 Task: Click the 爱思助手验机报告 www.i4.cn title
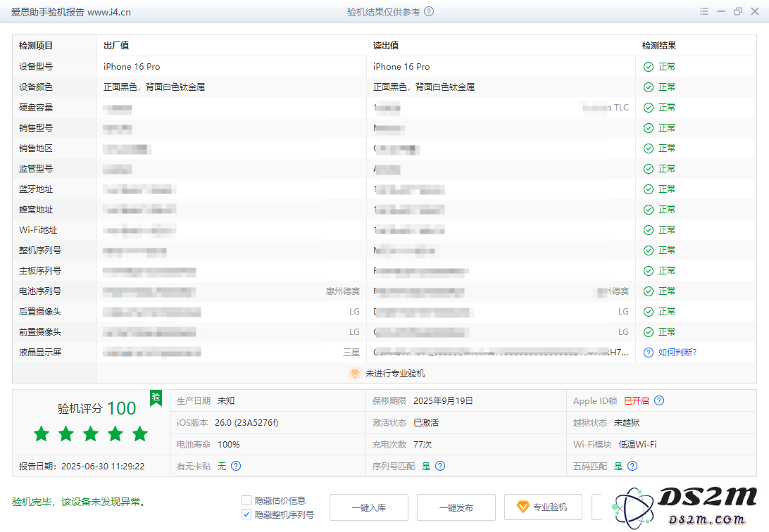point(70,12)
